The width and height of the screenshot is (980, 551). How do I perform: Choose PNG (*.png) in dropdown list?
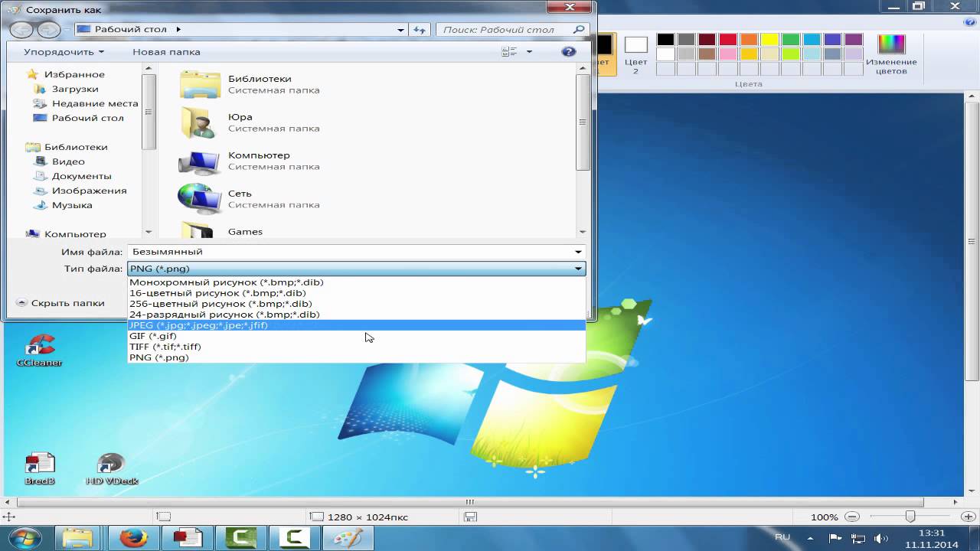click(356, 357)
